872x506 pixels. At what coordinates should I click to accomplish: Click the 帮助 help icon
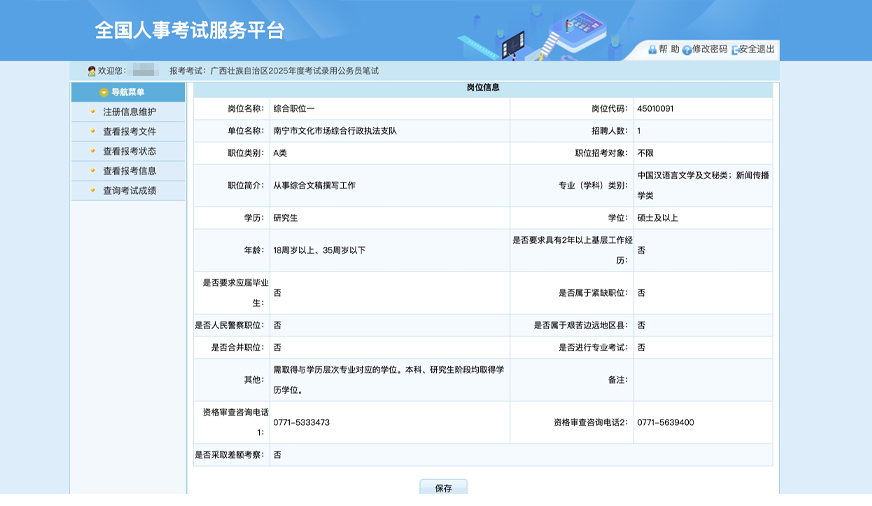[652, 49]
